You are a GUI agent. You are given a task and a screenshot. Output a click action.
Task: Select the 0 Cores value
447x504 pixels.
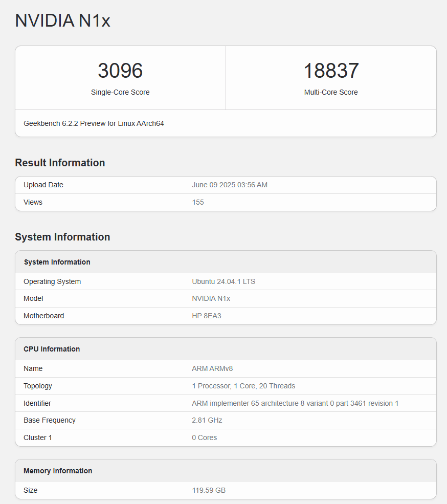[x=205, y=438]
